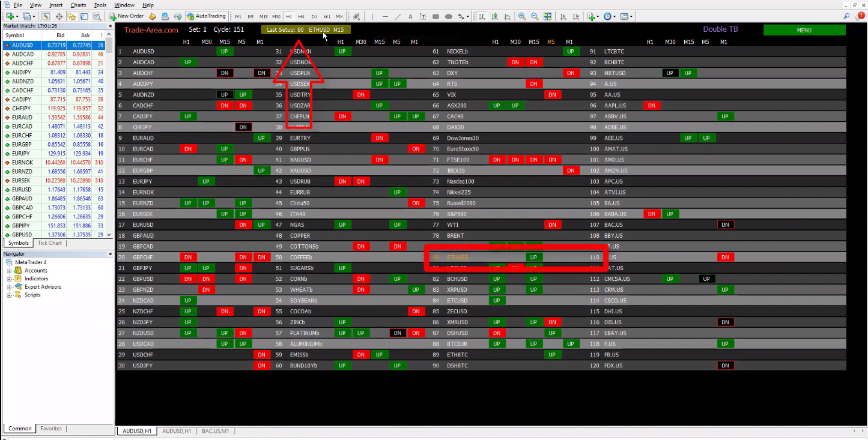868x440 pixels.
Task: Close the Market Watch panel
Action: coord(110,26)
